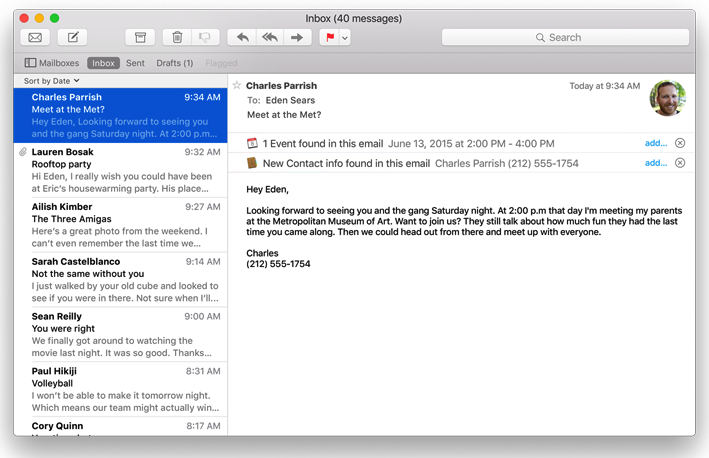Click the contact book icon
Viewport: 709px width, 458px height.
click(x=252, y=163)
